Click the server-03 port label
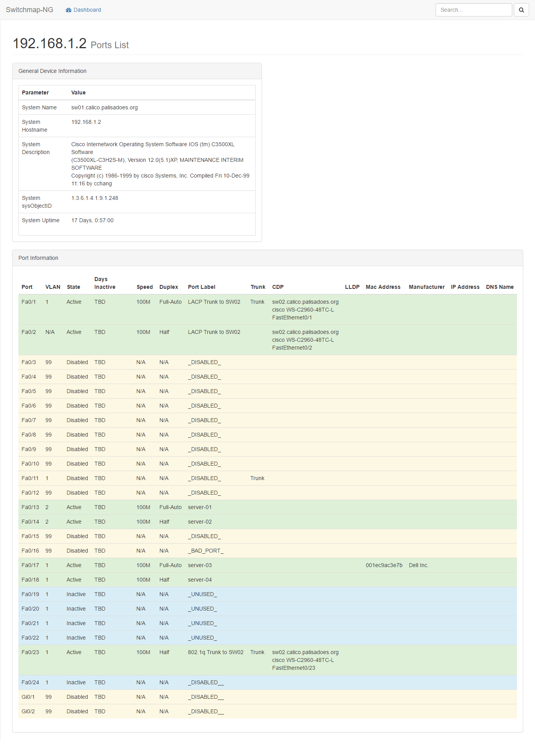535x756 pixels. (200, 565)
